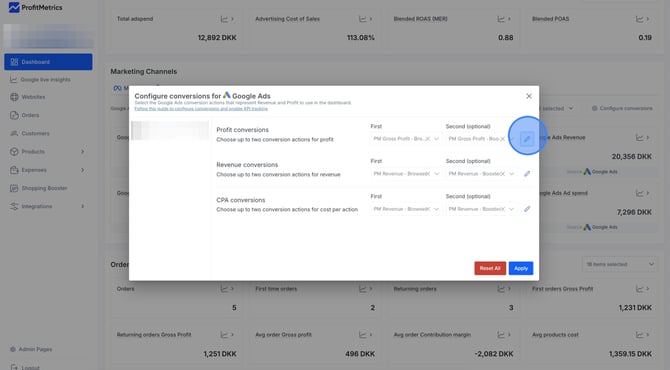The image size is (670, 370).
Task: Open the Customers section
Action: click(29, 133)
